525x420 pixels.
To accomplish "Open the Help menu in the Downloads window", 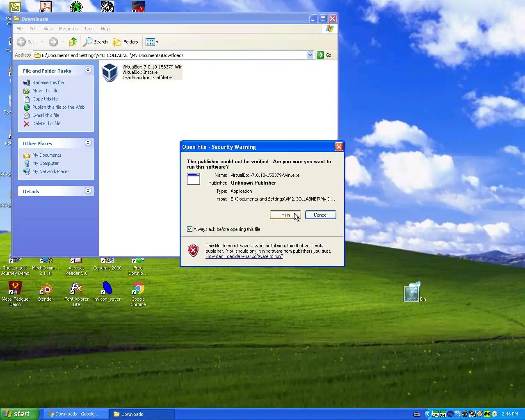I will 105,29.
